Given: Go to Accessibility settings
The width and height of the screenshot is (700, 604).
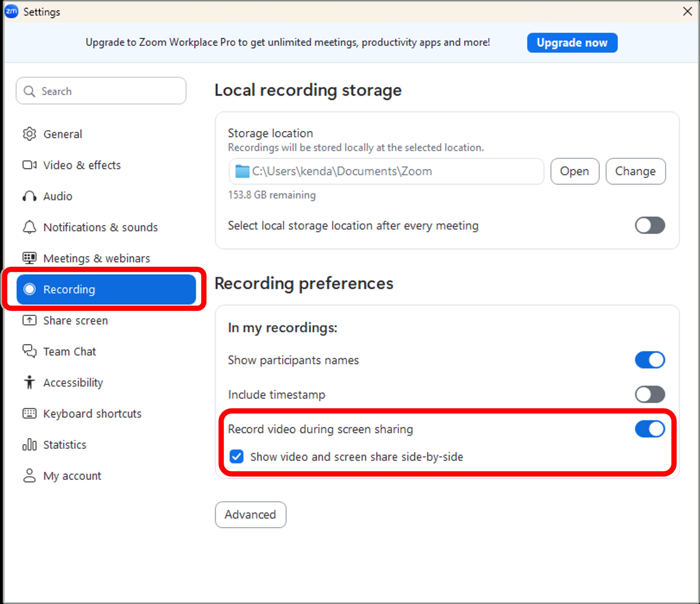Looking at the screenshot, I should pyautogui.click(x=73, y=383).
